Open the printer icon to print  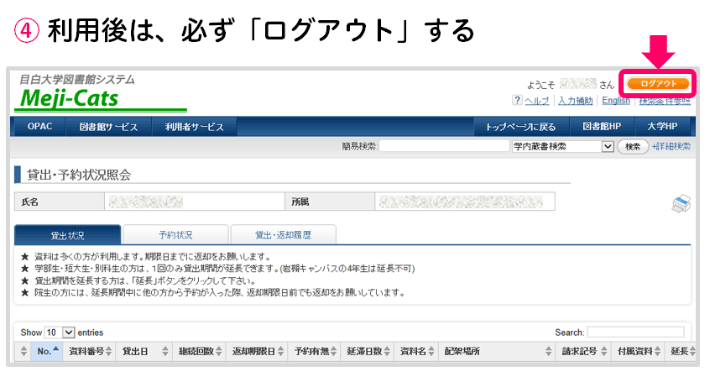[681, 203]
